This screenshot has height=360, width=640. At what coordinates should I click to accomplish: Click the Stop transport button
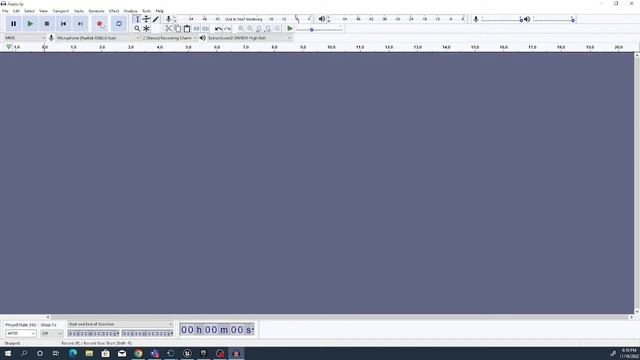click(47, 24)
